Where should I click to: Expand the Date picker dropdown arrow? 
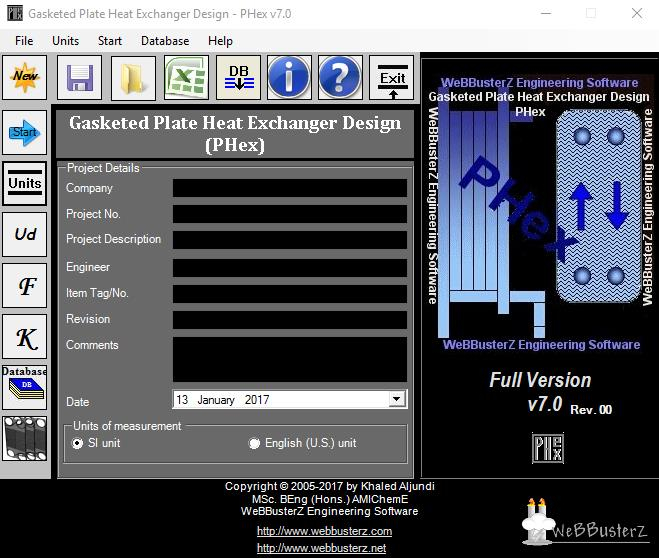[397, 399]
